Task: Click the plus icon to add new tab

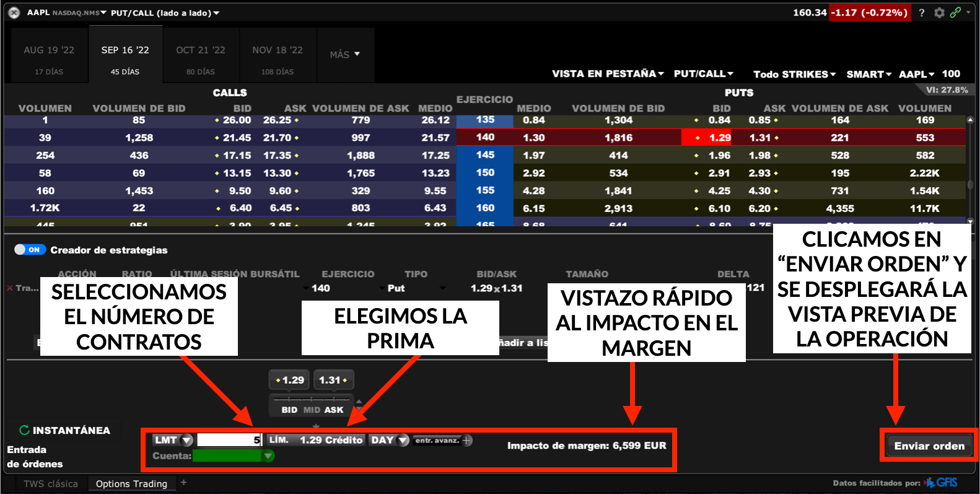Action: (x=183, y=482)
